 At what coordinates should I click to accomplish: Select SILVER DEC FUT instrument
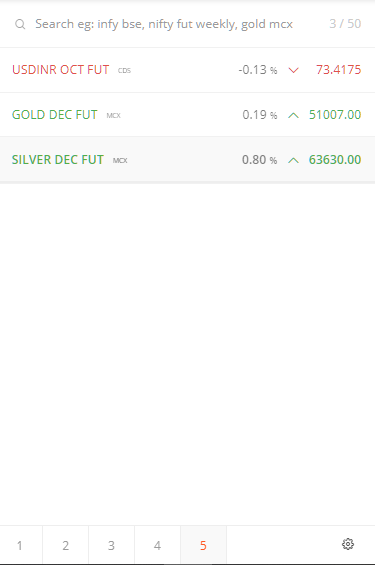(x=58, y=160)
